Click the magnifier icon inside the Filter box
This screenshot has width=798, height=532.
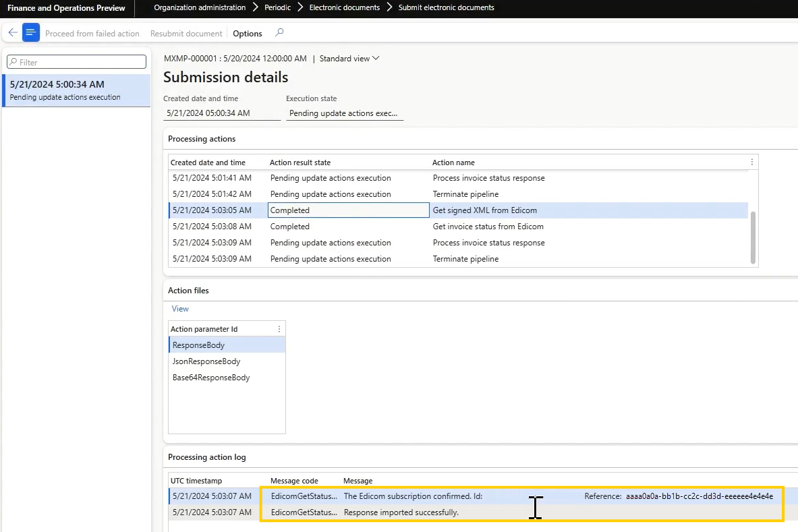point(13,61)
